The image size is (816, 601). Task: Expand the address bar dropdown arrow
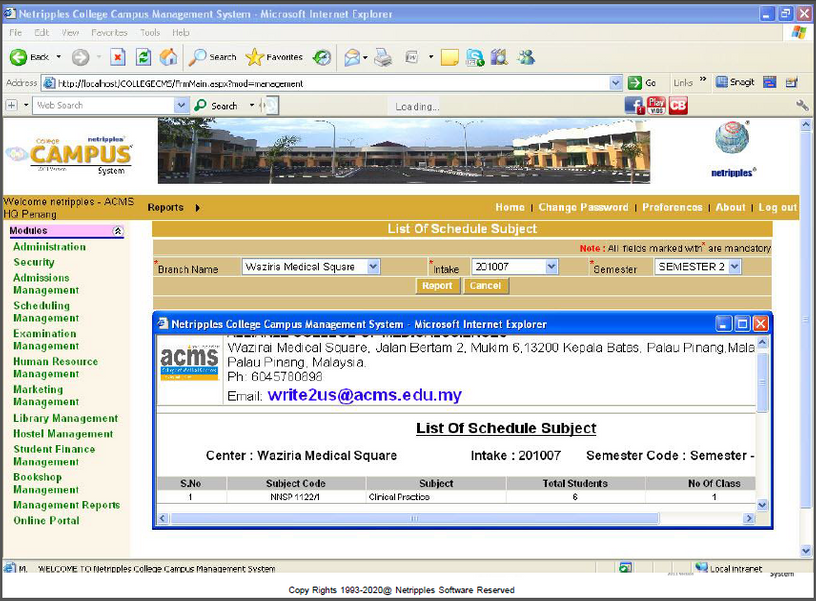pyautogui.click(x=616, y=83)
